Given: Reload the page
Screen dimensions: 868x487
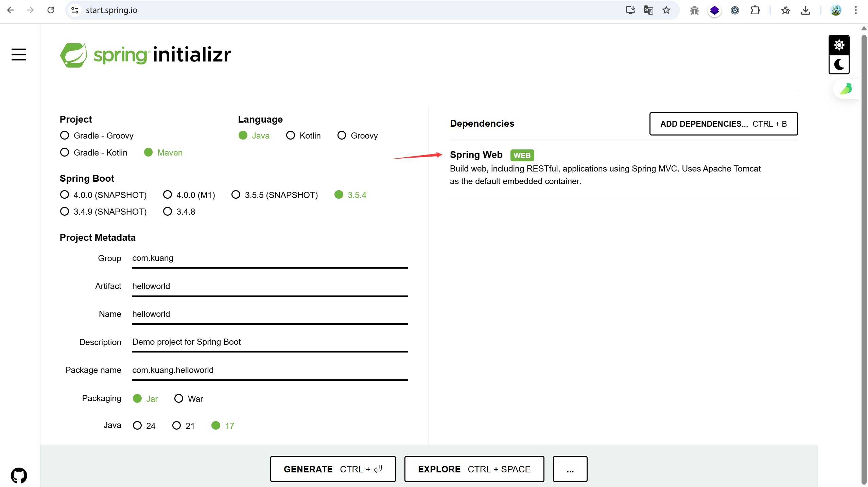Looking at the screenshot, I should click(x=51, y=10).
